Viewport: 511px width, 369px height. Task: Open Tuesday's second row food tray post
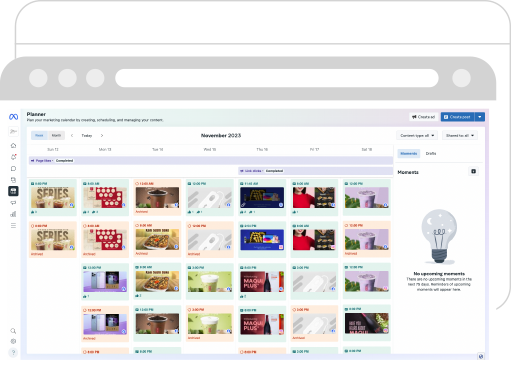tap(157, 239)
